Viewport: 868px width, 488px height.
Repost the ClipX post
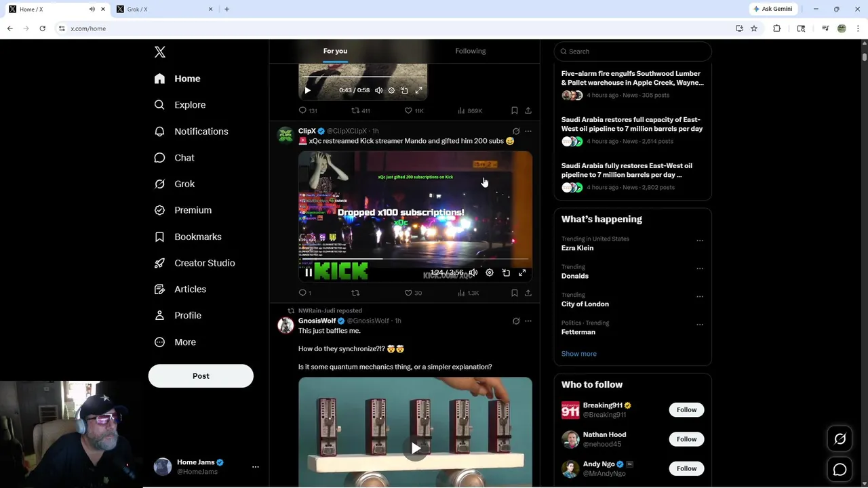(x=355, y=293)
